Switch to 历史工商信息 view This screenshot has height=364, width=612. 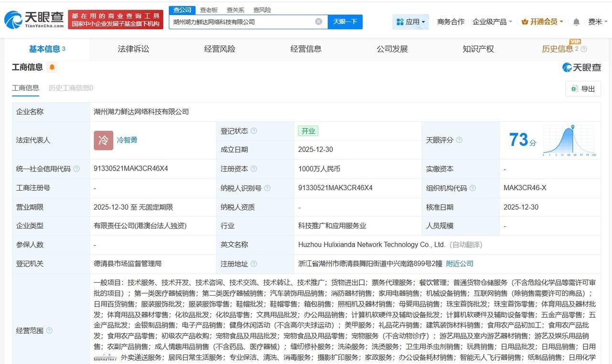pyautogui.click(x=71, y=88)
